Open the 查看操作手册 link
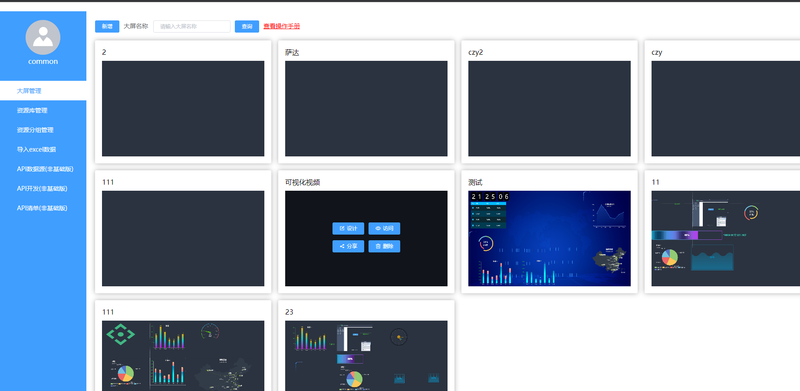 (x=282, y=27)
